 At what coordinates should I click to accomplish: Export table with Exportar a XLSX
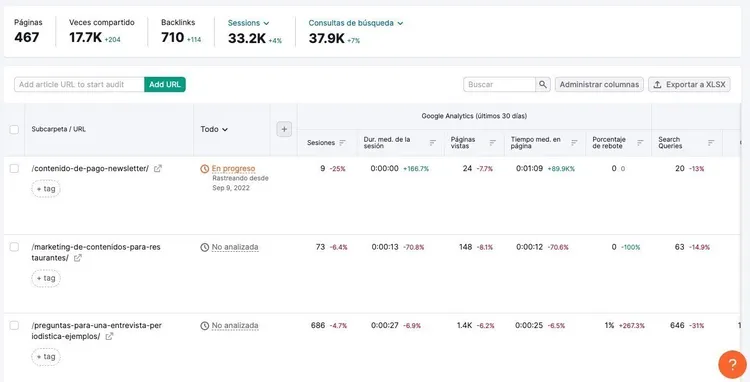point(689,84)
